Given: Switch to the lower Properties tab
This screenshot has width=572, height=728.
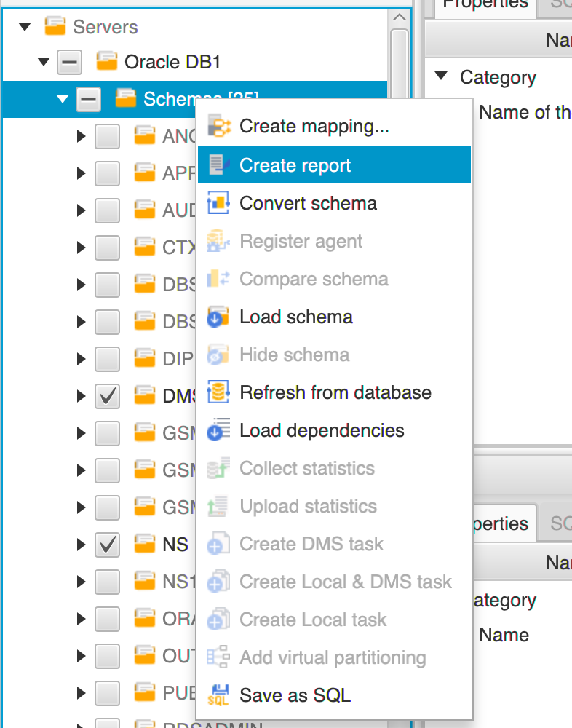Looking at the screenshot, I should click(504, 523).
